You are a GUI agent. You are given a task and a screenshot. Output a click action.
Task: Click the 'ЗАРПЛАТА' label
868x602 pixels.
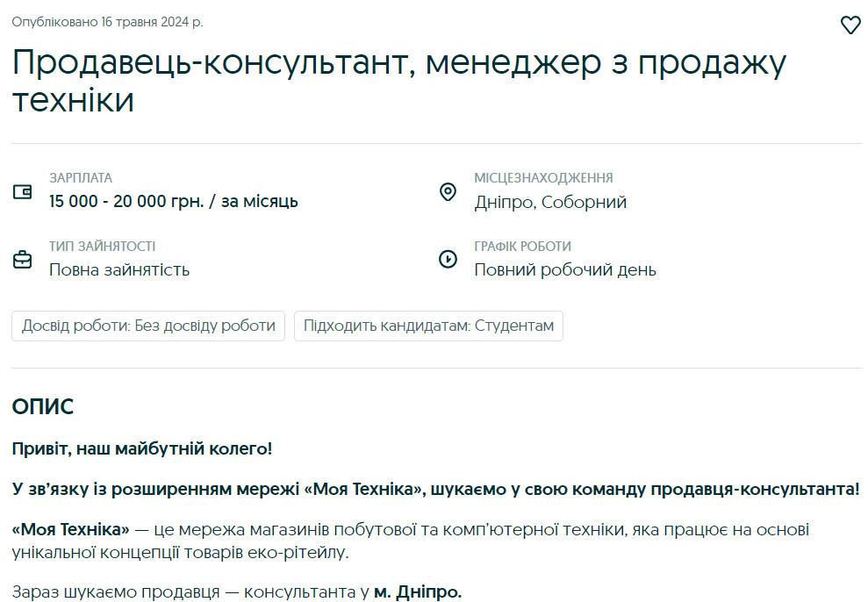[x=81, y=178]
